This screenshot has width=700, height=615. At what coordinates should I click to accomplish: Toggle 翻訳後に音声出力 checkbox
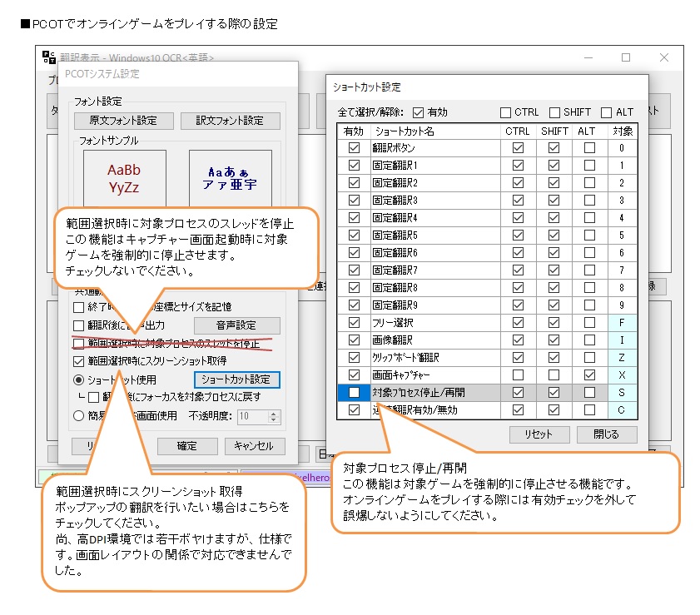78,325
